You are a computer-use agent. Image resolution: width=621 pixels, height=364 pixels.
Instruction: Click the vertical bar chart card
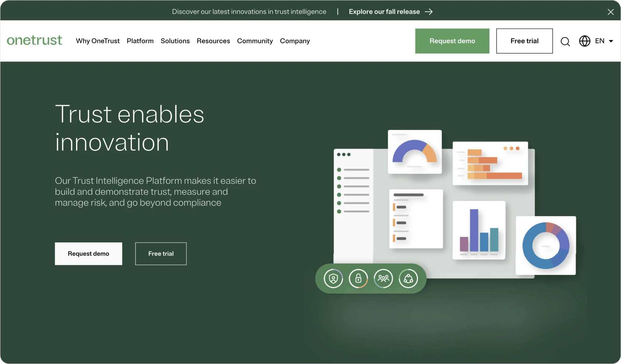point(479,230)
